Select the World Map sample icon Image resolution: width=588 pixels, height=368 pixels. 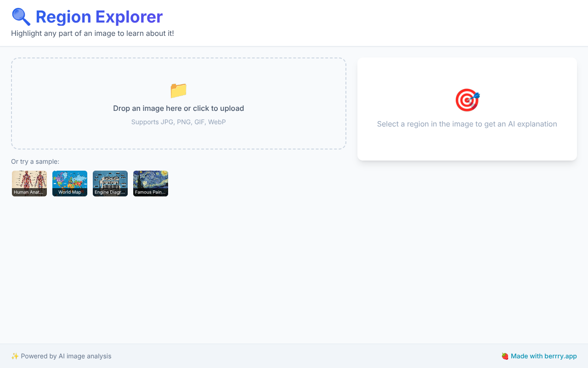click(x=69, y=183)
